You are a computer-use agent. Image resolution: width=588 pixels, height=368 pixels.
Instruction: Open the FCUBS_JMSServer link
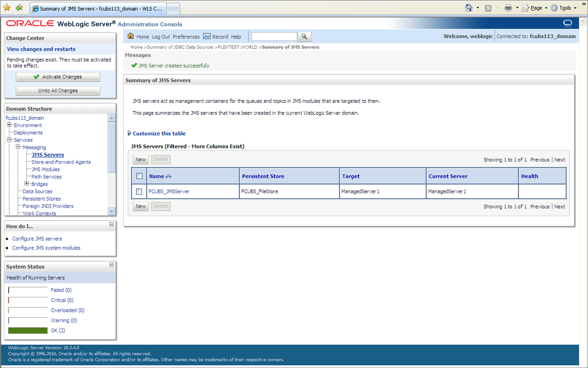169,191
